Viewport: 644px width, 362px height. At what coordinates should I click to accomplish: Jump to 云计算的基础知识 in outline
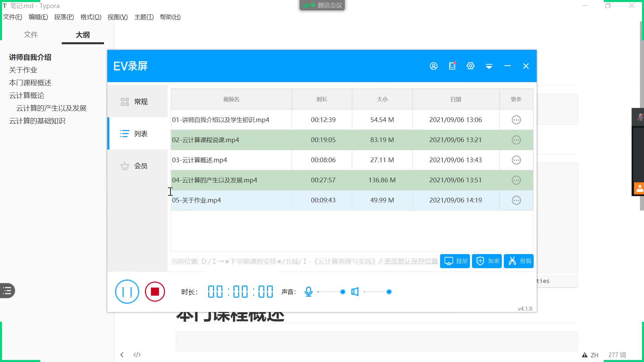(x=37, y=121)
